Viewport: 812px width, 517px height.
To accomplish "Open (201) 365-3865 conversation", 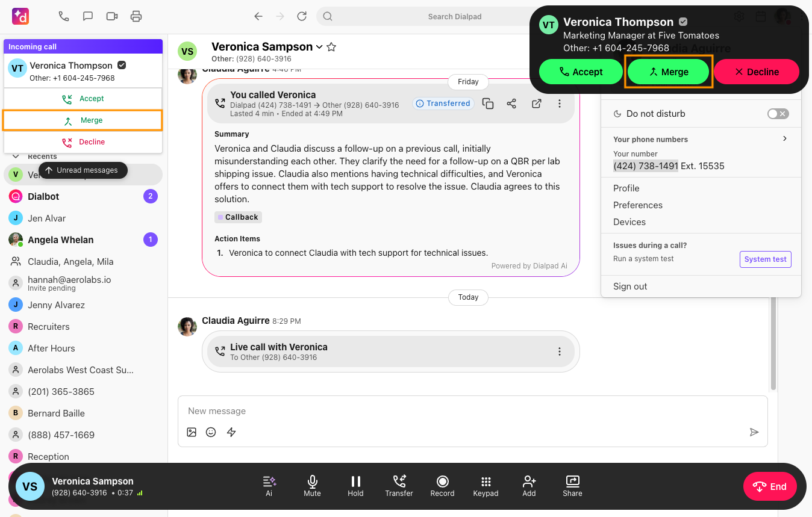I will click(83, 391).
